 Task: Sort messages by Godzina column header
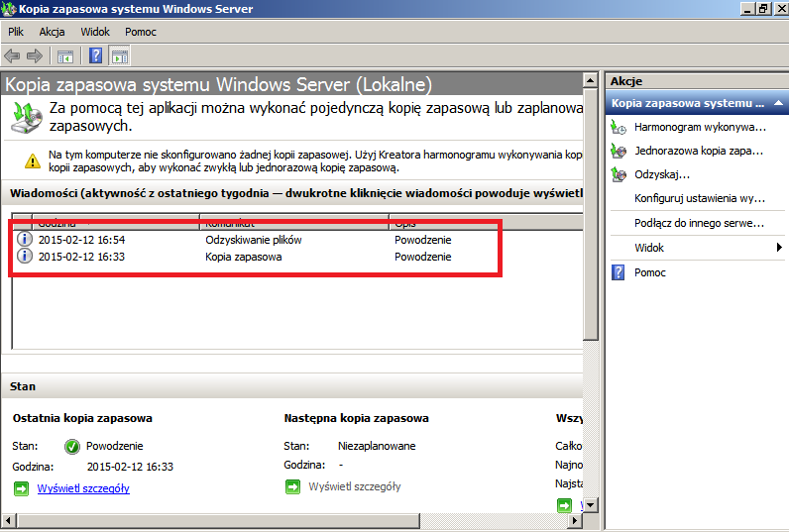116,222
